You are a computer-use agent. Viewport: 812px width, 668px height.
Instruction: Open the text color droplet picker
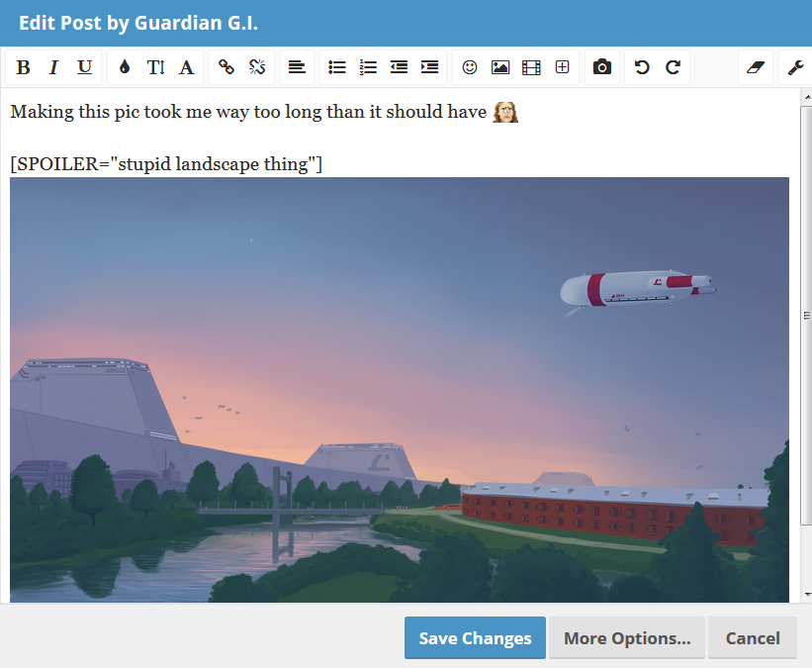125,67
